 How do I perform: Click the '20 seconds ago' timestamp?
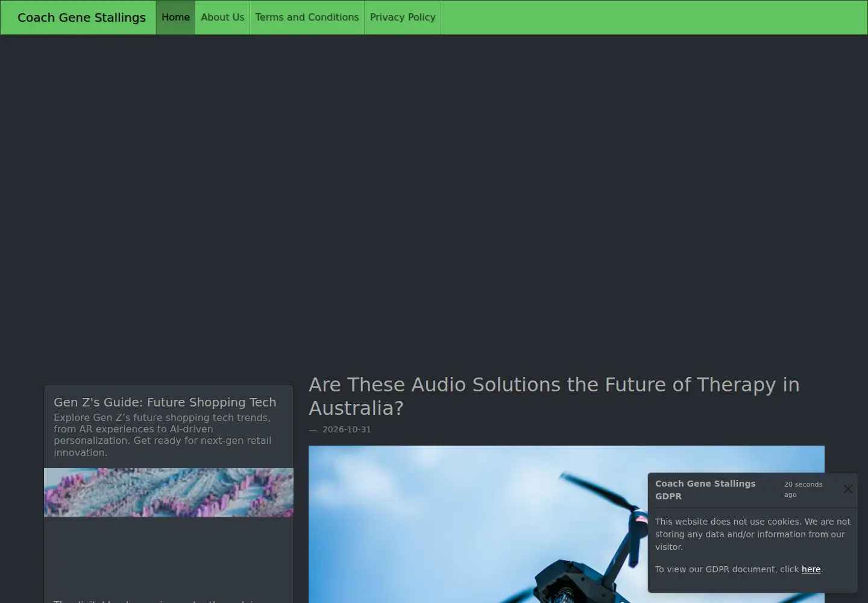(803, 490)
